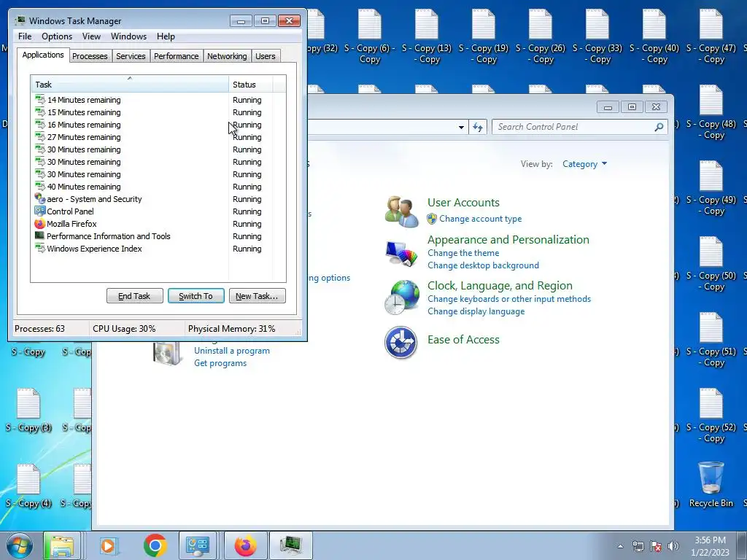The height and width of the screenshot is (560, 747).
Task: Click the Performance Information and Tools icon
Action: coord(39,236)
